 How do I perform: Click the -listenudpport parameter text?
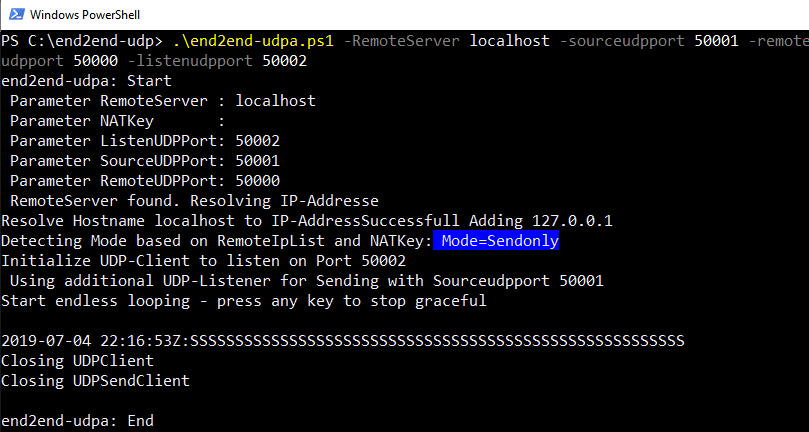[190, 61]
